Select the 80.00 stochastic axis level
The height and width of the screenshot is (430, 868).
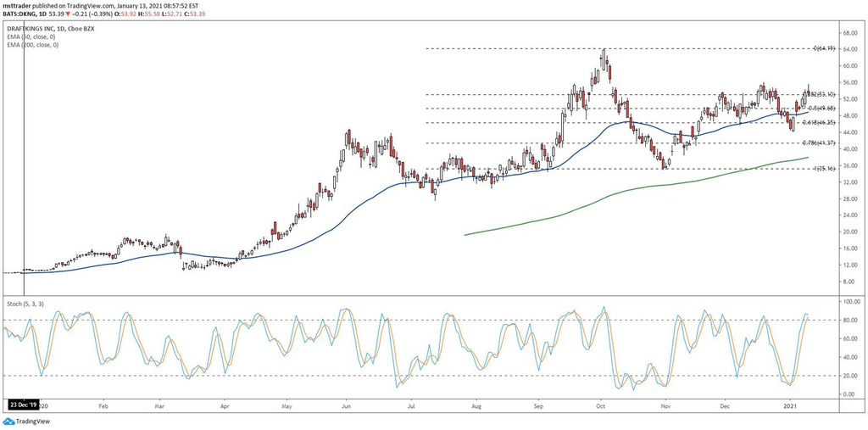coord(850,321)
